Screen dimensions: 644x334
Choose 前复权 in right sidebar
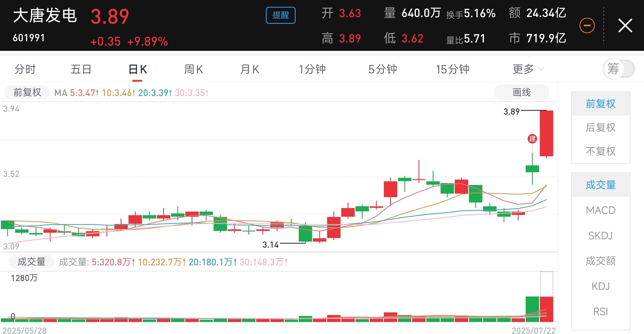pos(601,104)
